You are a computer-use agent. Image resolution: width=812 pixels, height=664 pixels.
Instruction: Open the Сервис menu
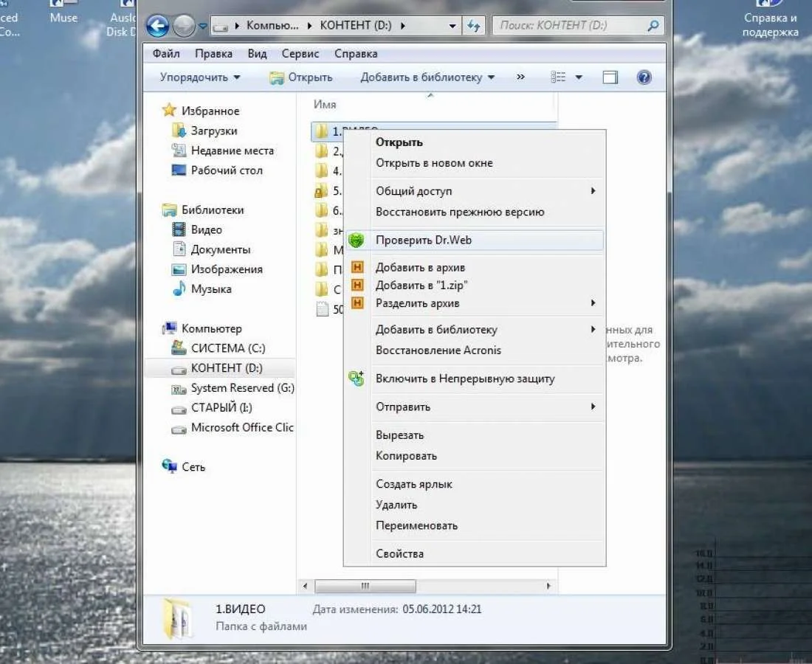300,54
